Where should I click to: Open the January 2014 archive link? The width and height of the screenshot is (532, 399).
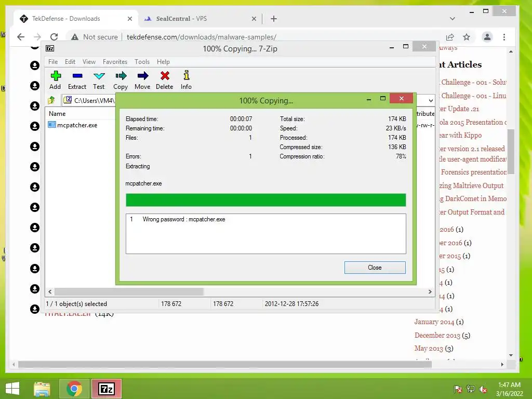tap(434, 322)
